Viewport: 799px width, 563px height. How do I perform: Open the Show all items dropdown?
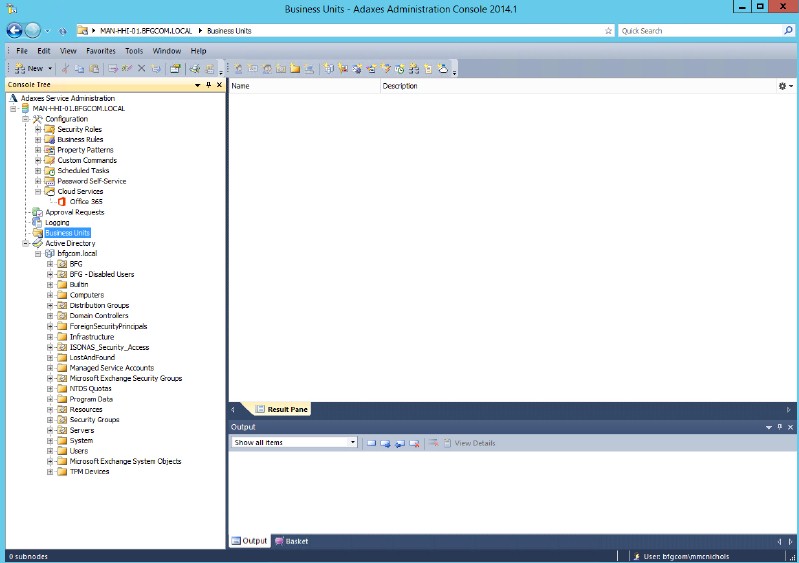(x=353, y=442)
